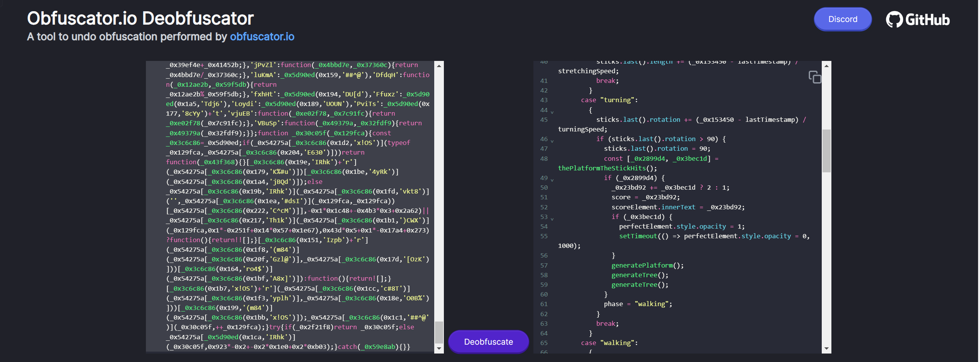Click the generateTree(); call on line 58

(x=640, y=275)
